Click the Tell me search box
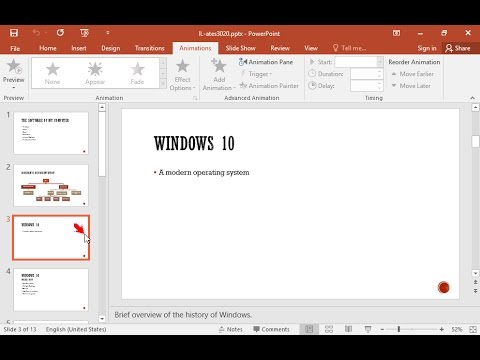Image resolution: width=480 pixels, height=360 pixels. coord(349,48)
